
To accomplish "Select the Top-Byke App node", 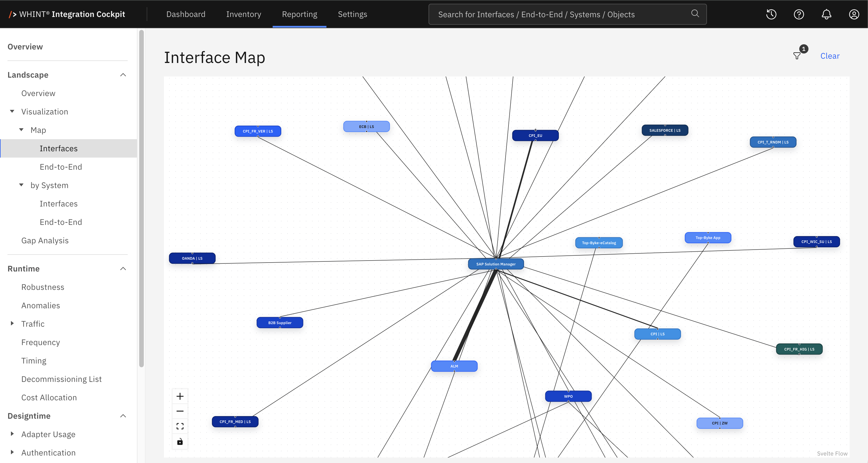I will [708, 238].
